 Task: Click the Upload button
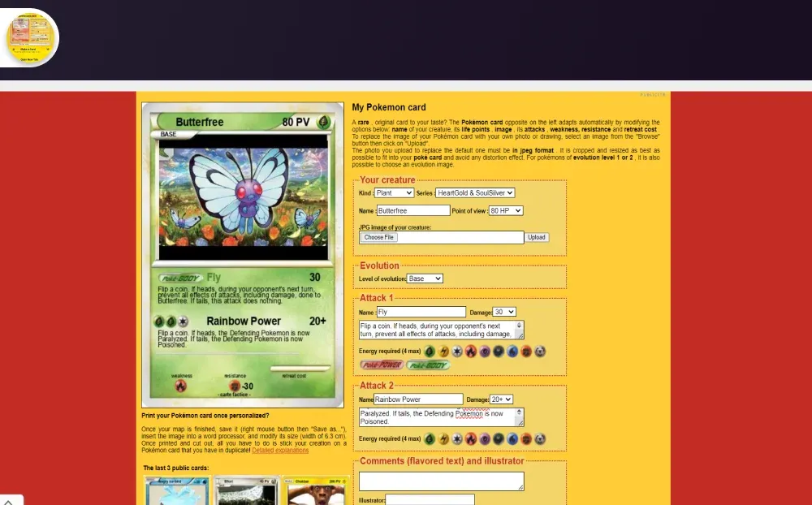point(537,238)
